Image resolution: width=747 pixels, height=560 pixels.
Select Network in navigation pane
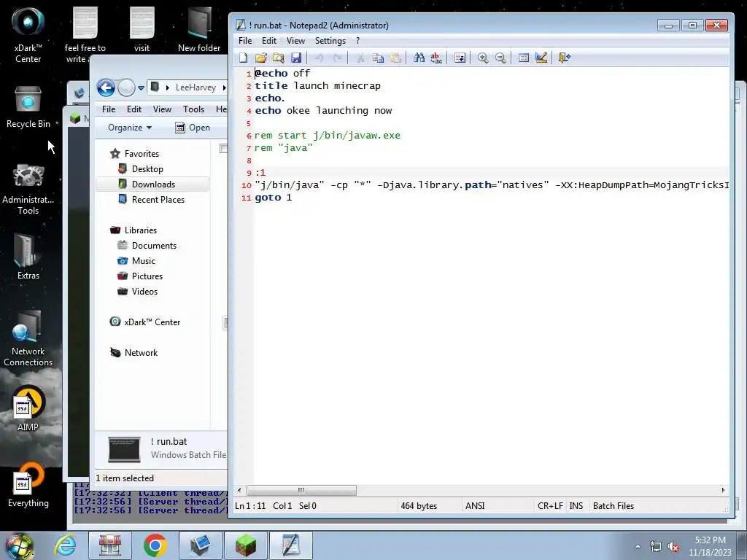point(141,353)
